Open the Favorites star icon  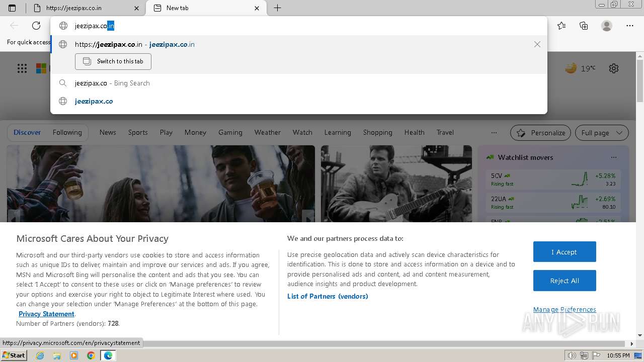pos(561,26)
